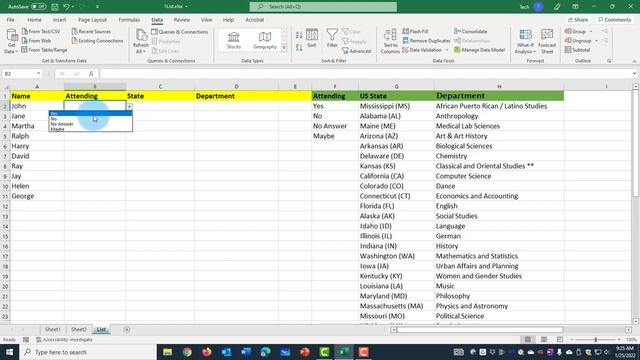Select Stocks data type

(x=234, y=40)
